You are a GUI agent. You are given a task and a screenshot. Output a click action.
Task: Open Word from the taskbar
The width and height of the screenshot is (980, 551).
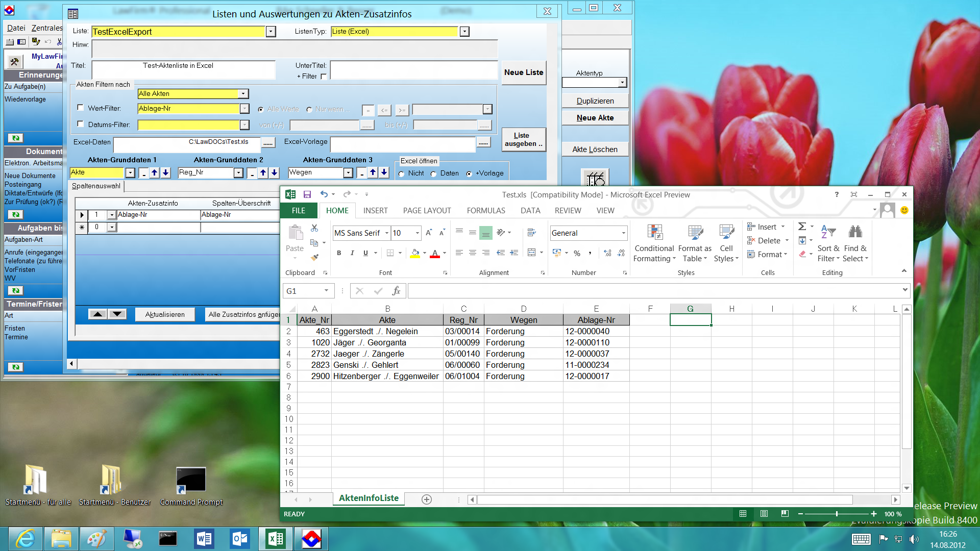point(204,539)
